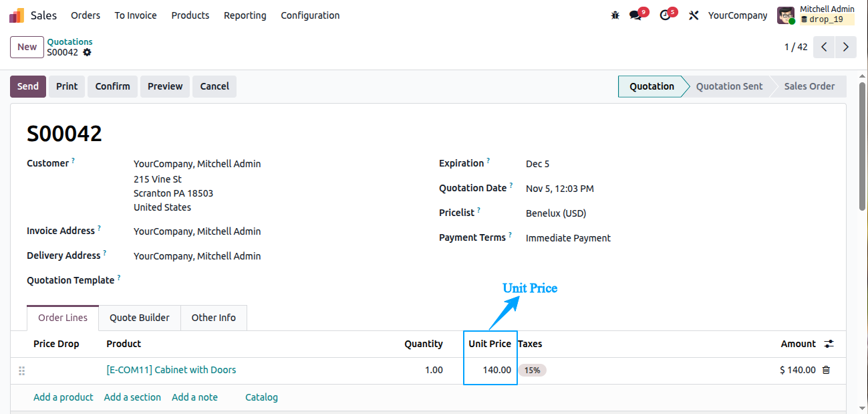This screenshot has height=414, width=868.
Task: Create a New quotation
Action: (x=27, y=47)
